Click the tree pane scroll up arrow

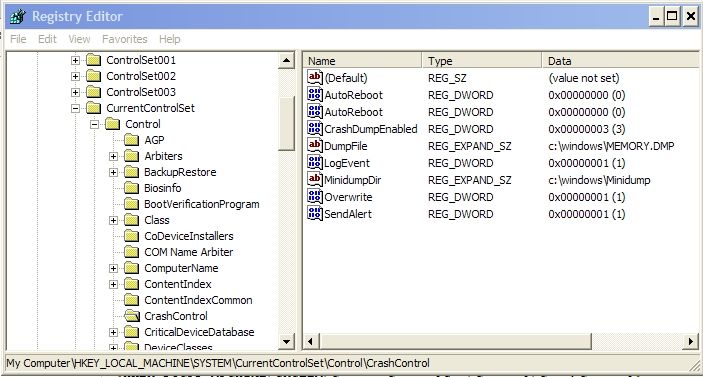pyautogui.click(x=286, y=60)
